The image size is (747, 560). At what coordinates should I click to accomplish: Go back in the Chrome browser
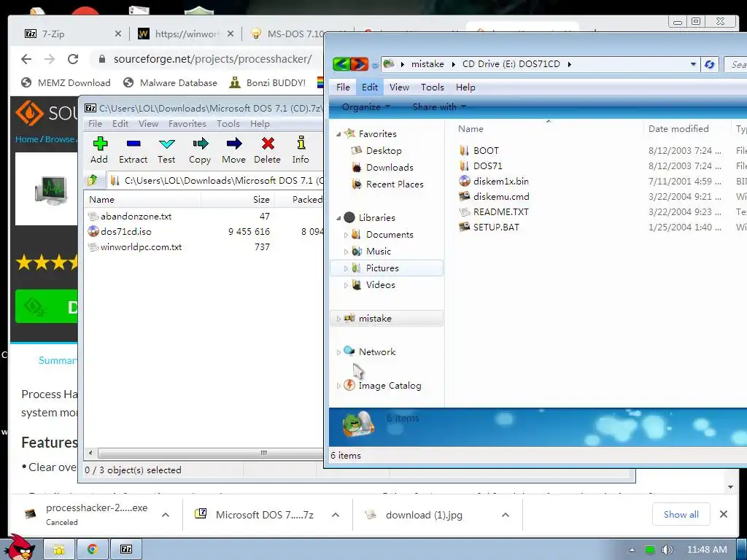coord(26,59)
